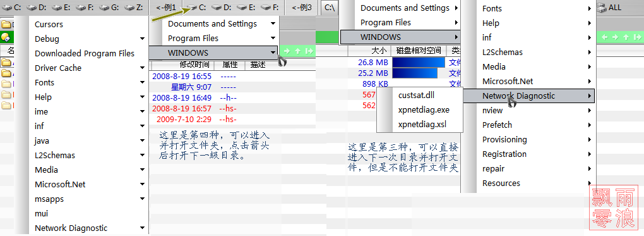The image size is (644, 236).
Task: Open the Z: drive
Action: (134, 7)
